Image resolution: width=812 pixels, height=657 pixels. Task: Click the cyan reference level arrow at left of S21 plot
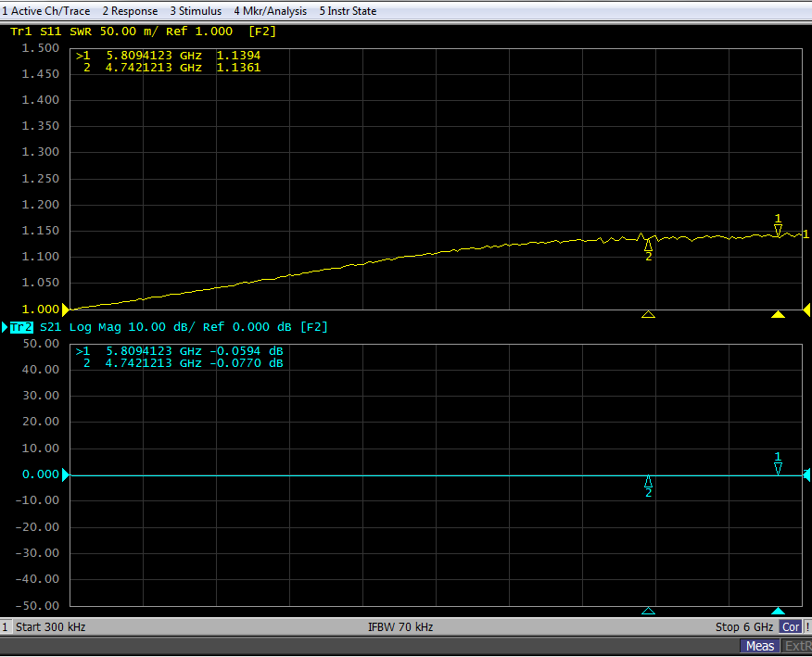[x=65, y=475]
